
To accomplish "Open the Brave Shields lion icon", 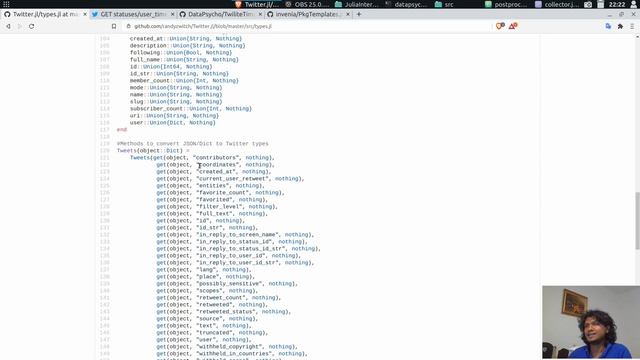I will 500,26.
